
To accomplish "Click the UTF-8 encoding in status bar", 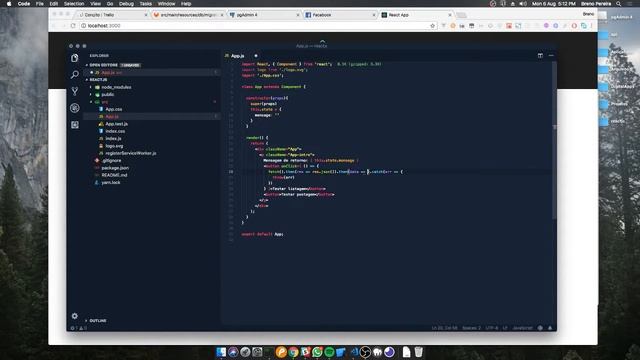I will [x=492, y=328].
